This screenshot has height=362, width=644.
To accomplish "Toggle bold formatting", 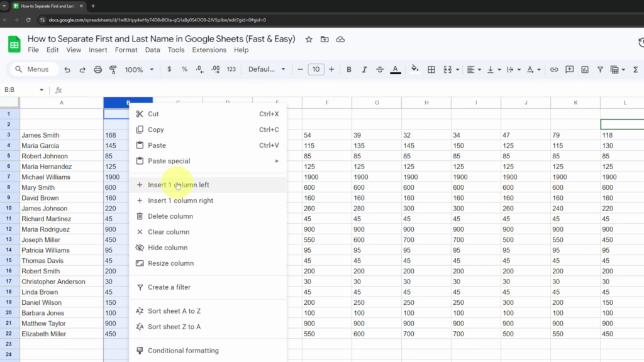I will tap(348, 69).
